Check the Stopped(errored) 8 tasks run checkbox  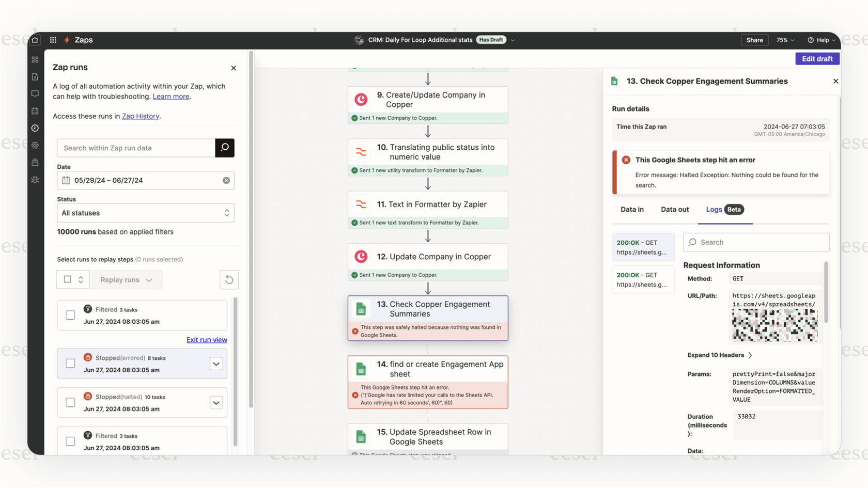coord(70,363)
